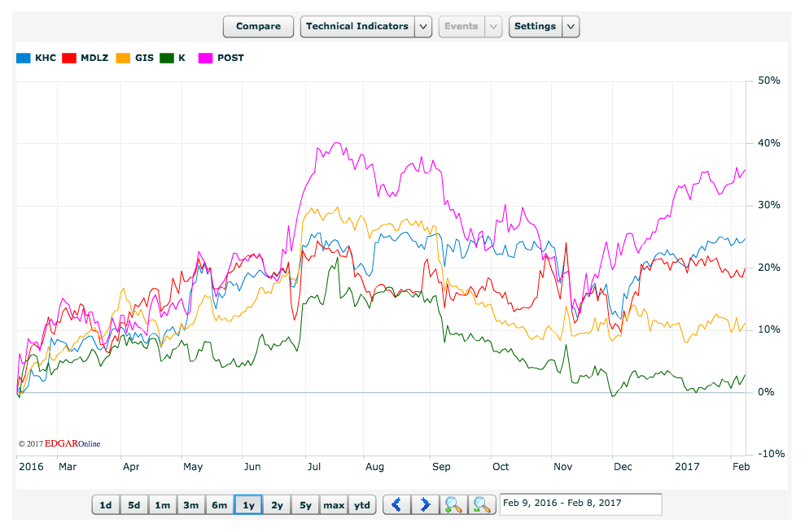Pick the 6m time range
805x532 pixels.
pos(220,505)
